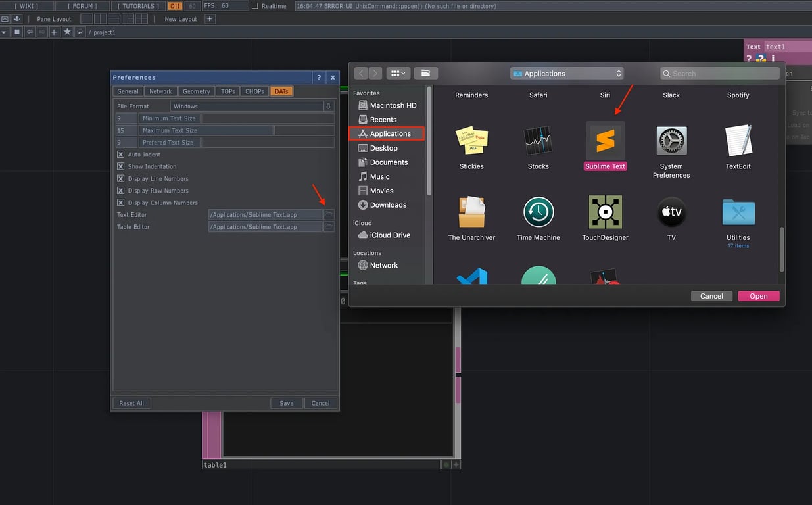Image resolution: width=812 pixels, height=505 pixels.
Task: Add a new layout with plus button
Action: [x=210, y=19]
